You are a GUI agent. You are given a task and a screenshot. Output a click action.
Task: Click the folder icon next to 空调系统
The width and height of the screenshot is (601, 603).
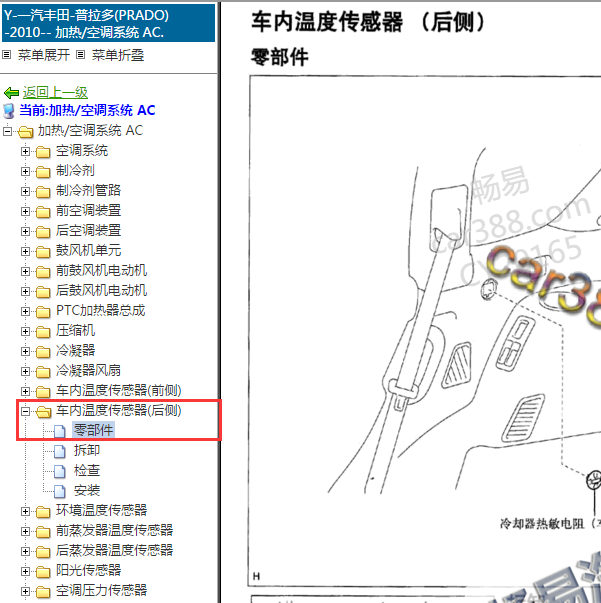(43, 152)
